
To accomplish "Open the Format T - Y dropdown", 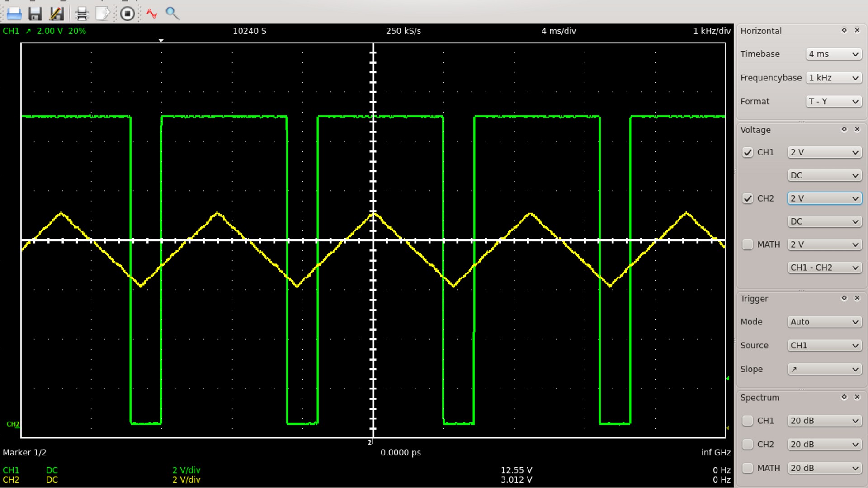I will tap(833, 102).
